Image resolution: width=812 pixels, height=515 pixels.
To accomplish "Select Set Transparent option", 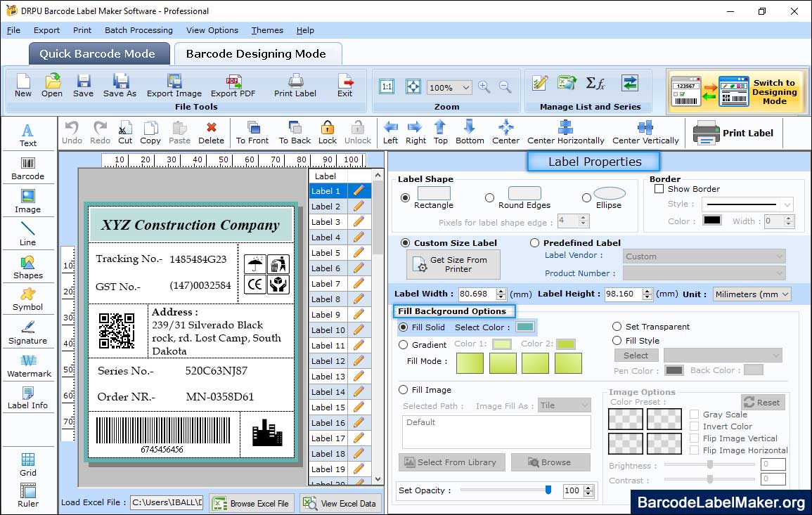I will click(x=617, y=327).
